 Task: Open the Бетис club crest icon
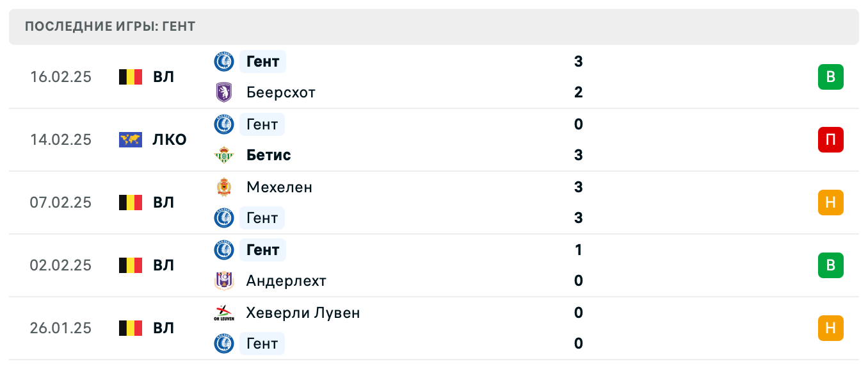[223, 154]
